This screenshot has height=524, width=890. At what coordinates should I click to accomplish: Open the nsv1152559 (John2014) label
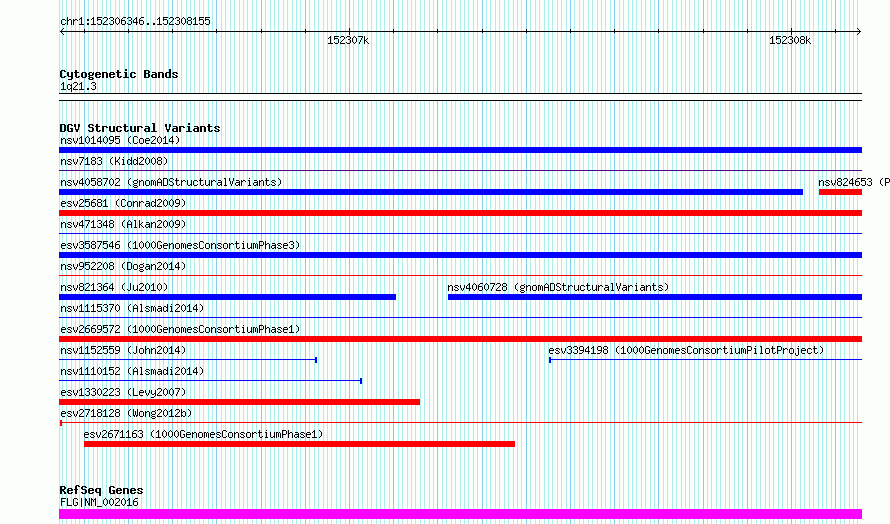pyautogui.click(x=123, y=350)
